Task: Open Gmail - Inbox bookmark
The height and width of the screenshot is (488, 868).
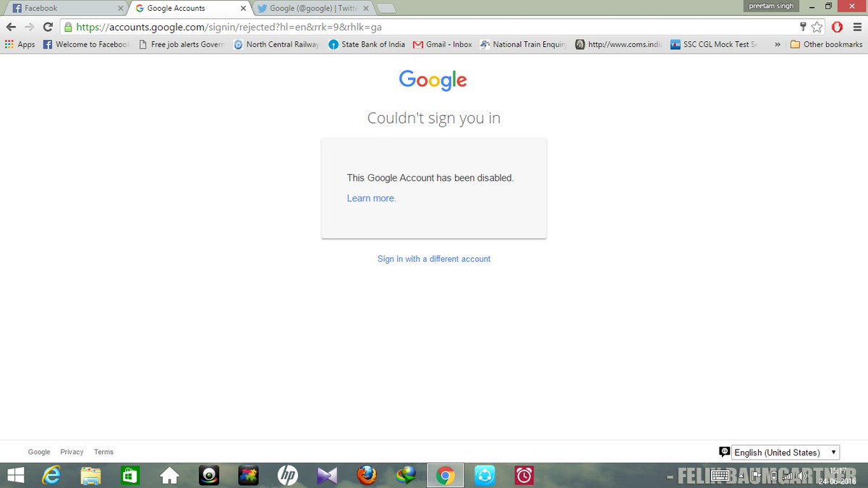Action: coord(443,44)
